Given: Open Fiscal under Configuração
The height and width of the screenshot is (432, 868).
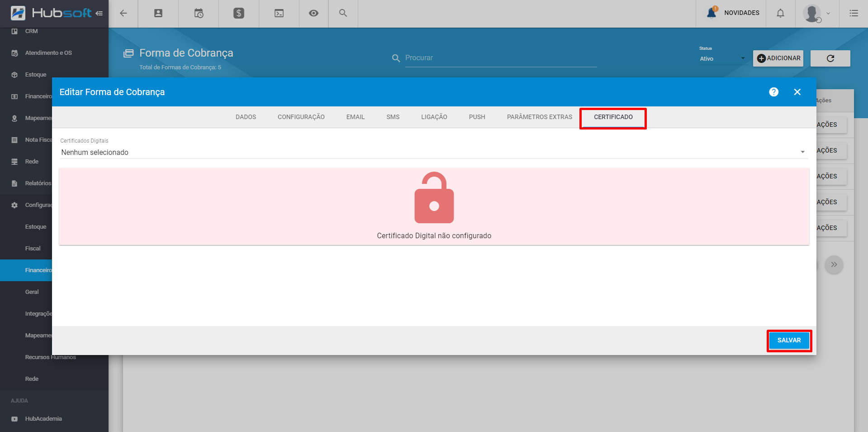Looking at the screenshot, I should tap(33, 249).
